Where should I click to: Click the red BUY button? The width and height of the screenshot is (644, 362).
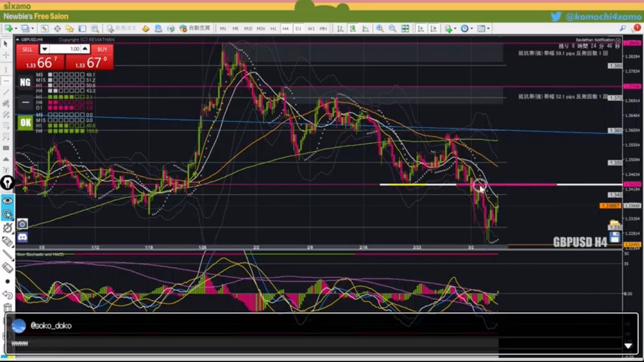(102, 49)
